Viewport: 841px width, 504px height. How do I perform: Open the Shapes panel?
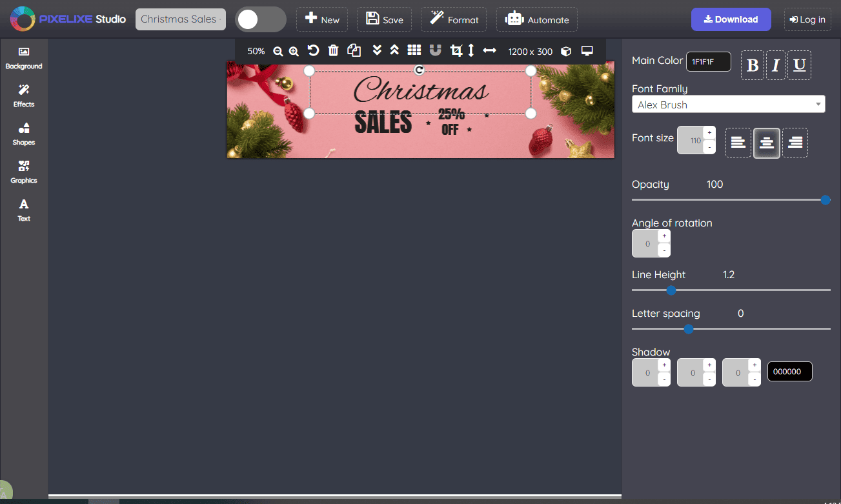[x=23, y=134]
